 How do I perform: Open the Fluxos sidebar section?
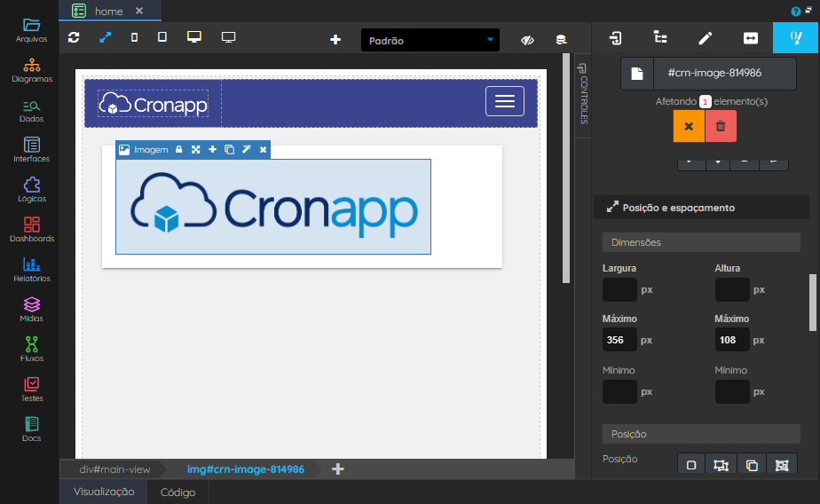(31, 350)
